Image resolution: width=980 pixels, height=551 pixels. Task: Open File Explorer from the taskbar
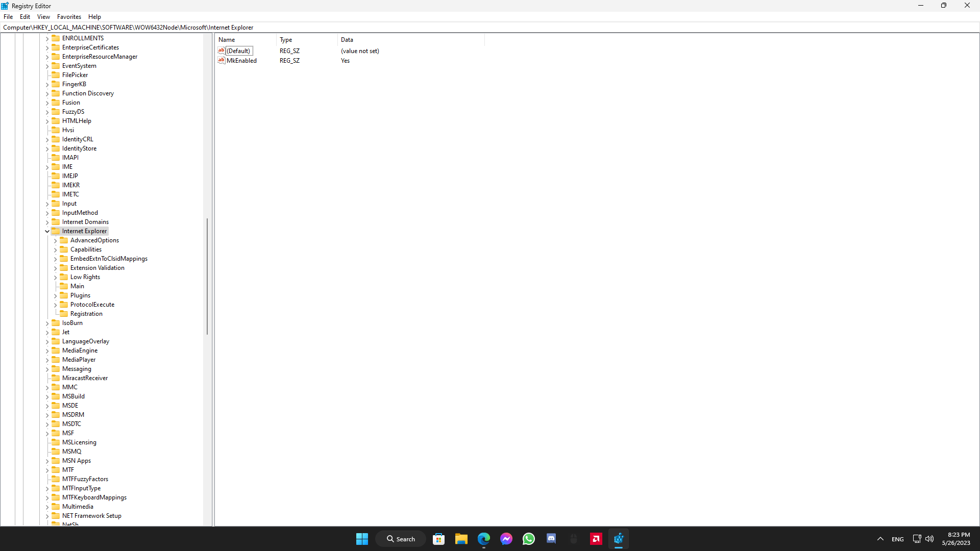pos(461,539)
